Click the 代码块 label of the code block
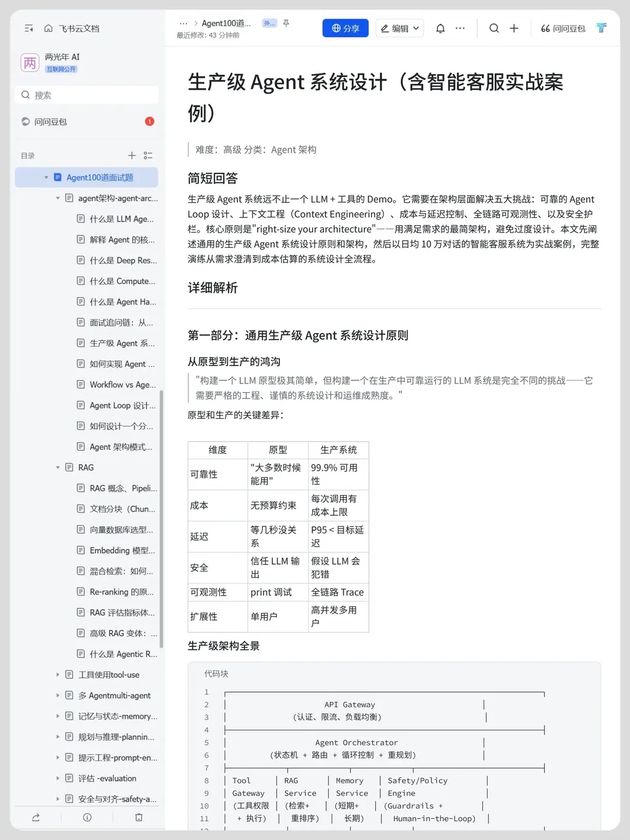Screen dimensions: 630x840 click(216, 674)
